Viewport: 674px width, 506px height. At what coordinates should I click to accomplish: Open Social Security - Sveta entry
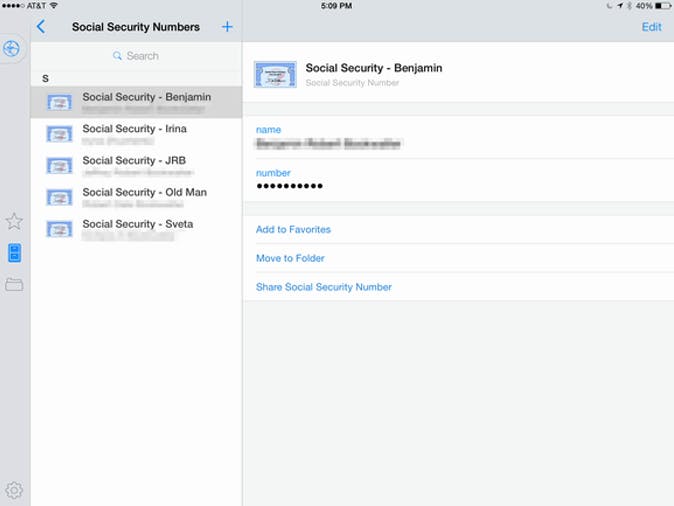[136, 229]
